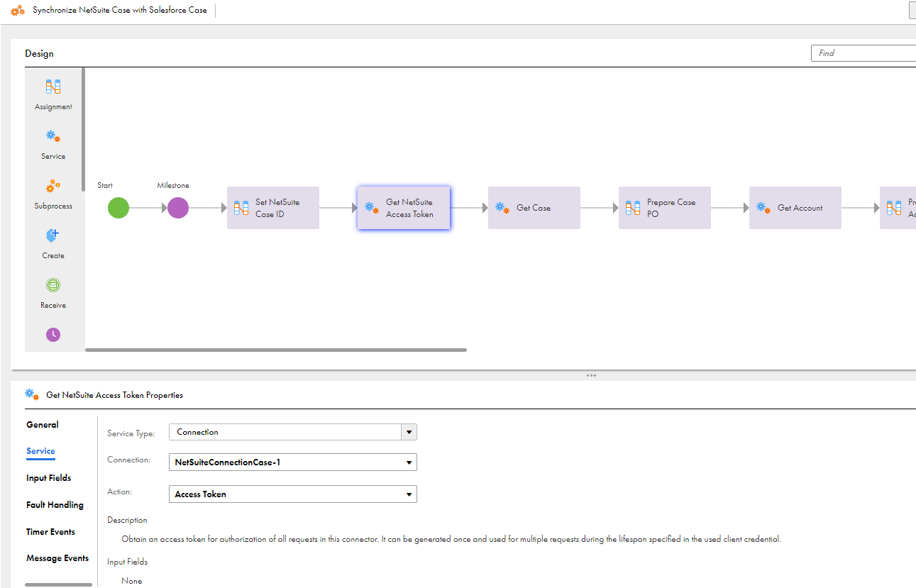This screenshot has height=588, width=916.
Task: Select the Prepare Case PO step
Action: 665,208
